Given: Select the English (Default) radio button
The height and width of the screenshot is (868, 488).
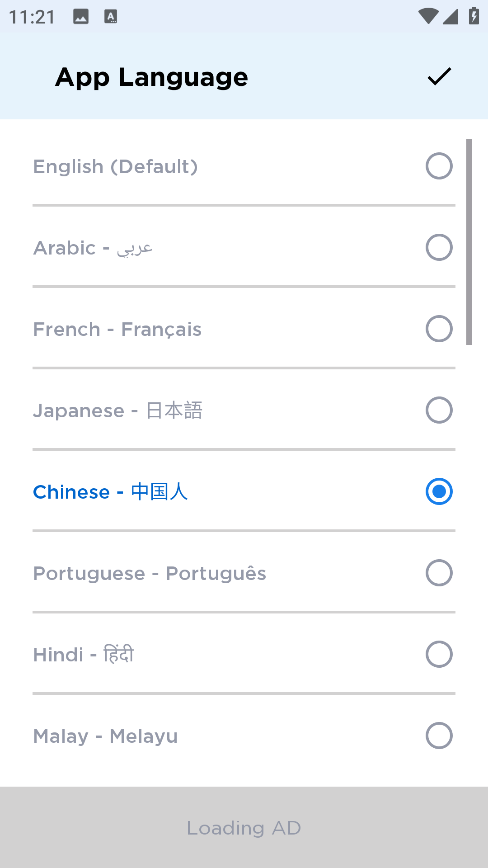Looking at the screenshot, I should tap(439, 166).
